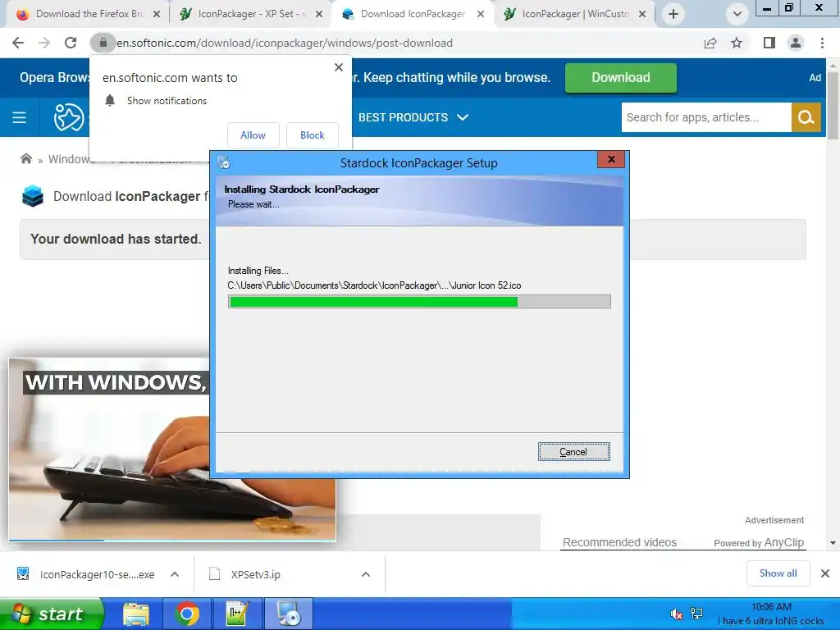Image resolution: width=840 pixels, height=630 pixels.
Task: Click the muted volume tray icon
Action: [676, 614]
